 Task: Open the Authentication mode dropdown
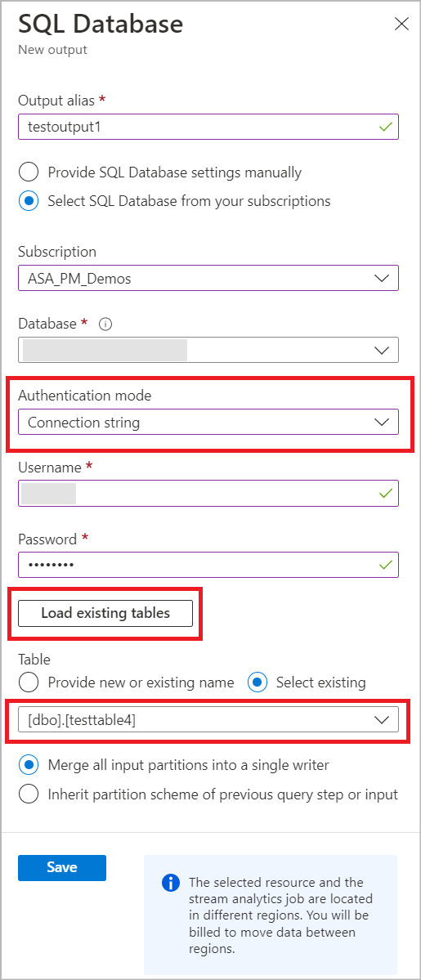click(x=208, y=422)
